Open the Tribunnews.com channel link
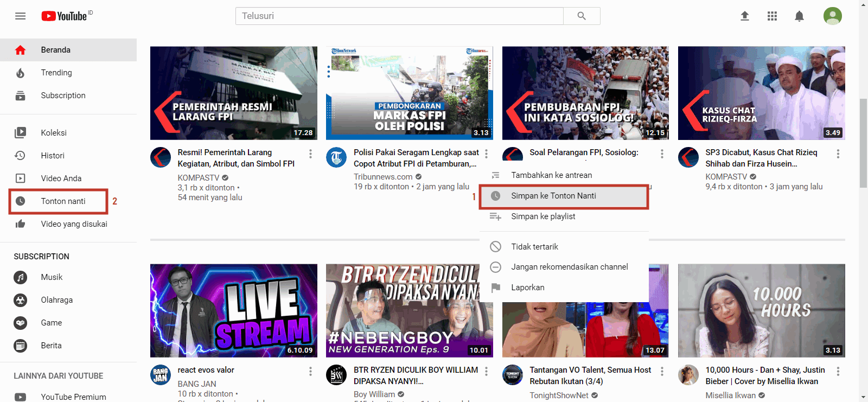Image resolution: width=868 pixels, height=402 pixels. coord(383,177)
